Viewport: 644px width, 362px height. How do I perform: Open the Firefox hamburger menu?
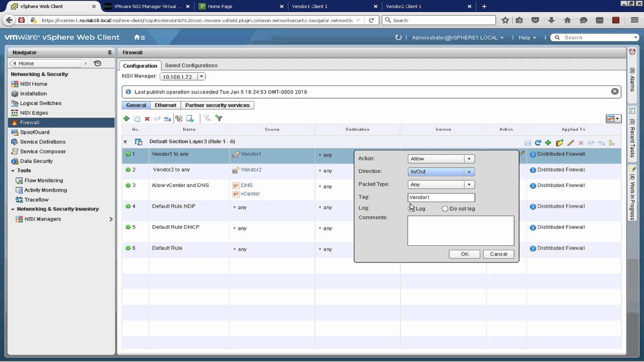(634, 20)
